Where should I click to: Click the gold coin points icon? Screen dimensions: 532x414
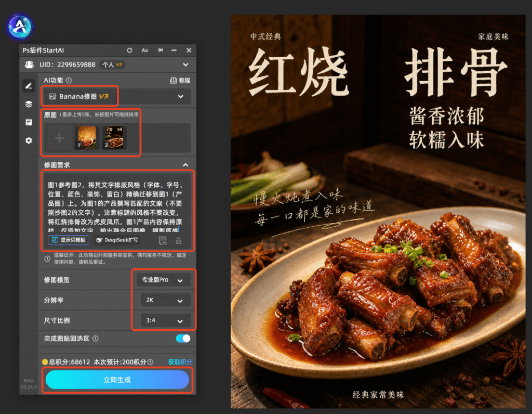pos(45,362)
